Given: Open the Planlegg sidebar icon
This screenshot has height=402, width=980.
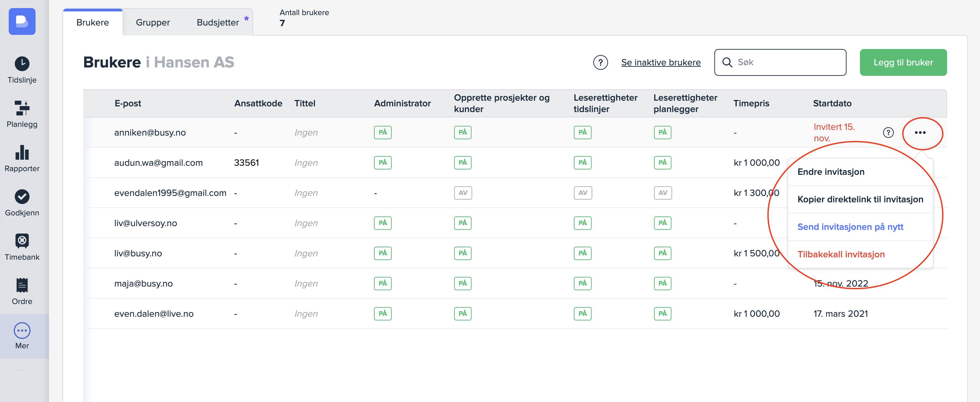Looking at the screenshot, I should point(22,108).
